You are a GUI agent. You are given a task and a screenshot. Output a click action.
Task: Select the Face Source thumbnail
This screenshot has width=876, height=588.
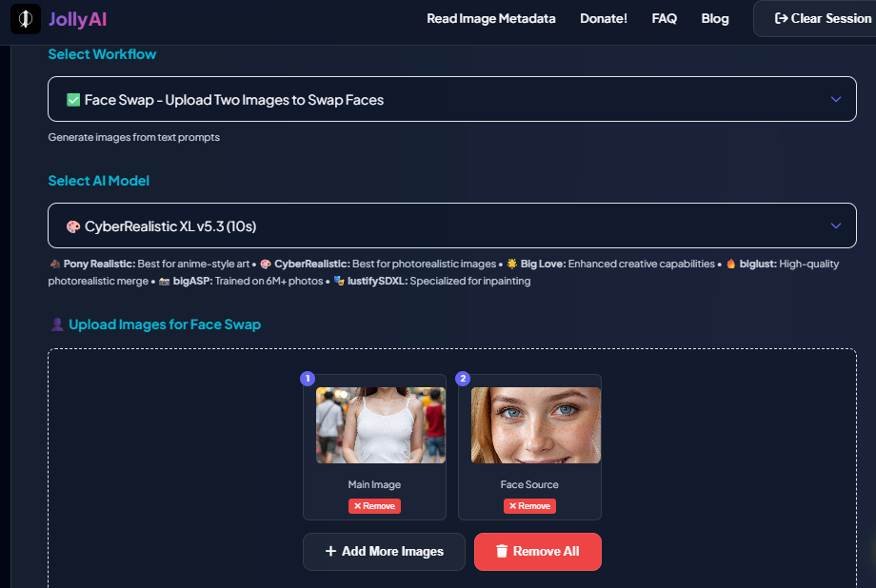tap(536, 425)
